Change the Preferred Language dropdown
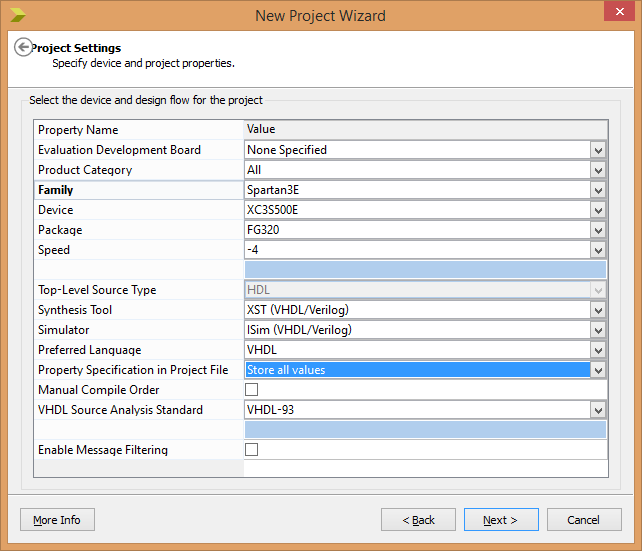Viewport: 642px width, 551px height. point(598,350)
